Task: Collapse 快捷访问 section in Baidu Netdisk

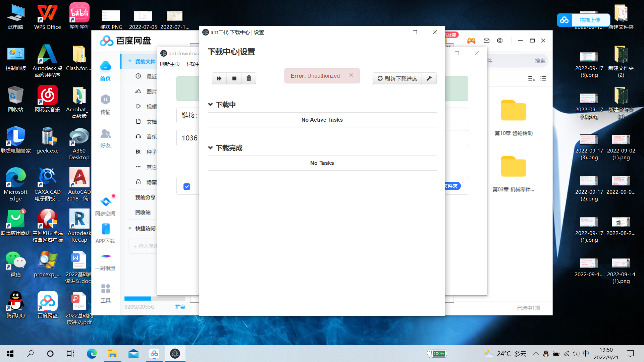Action: 130,228
